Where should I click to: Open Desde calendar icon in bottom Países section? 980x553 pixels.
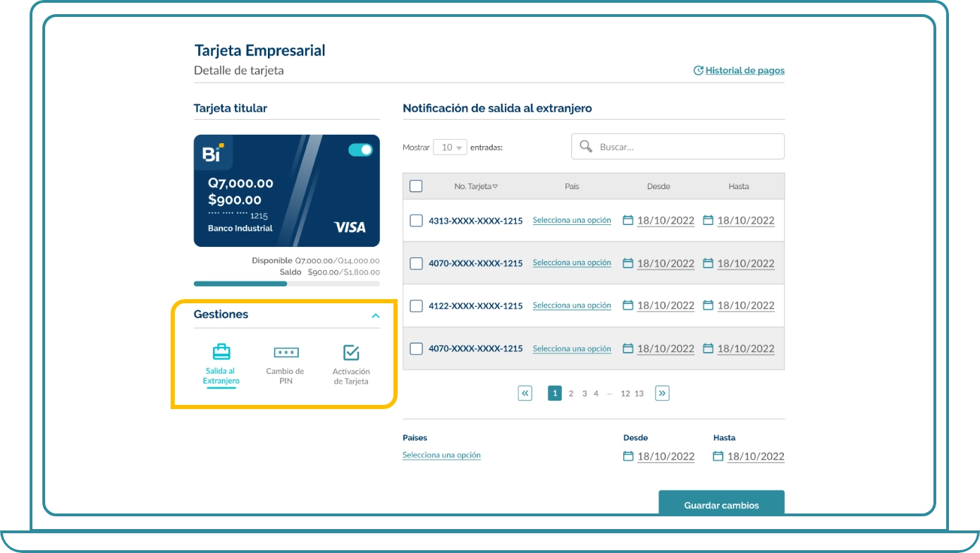click(x=628, y=456)
